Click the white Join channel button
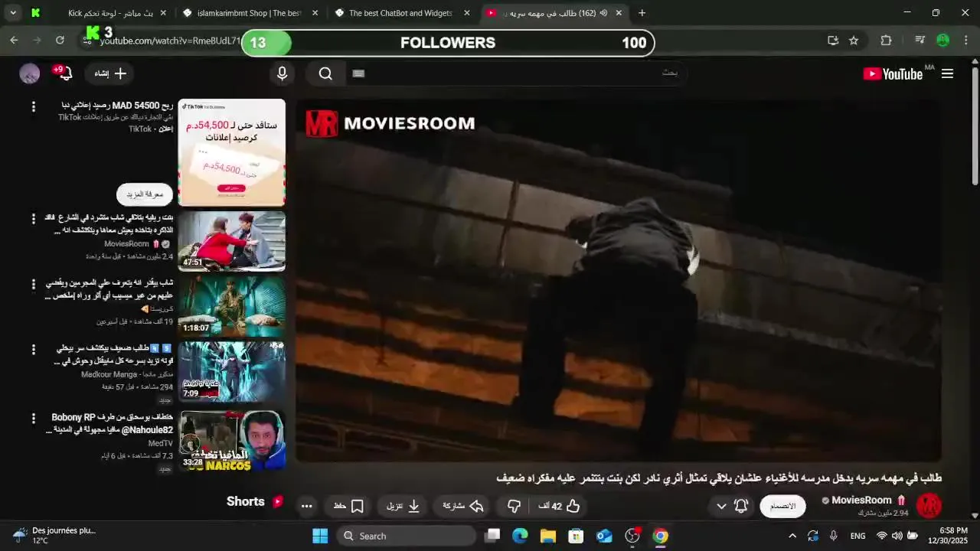Viewport: 980px width, 551px height. click(782, 506)
